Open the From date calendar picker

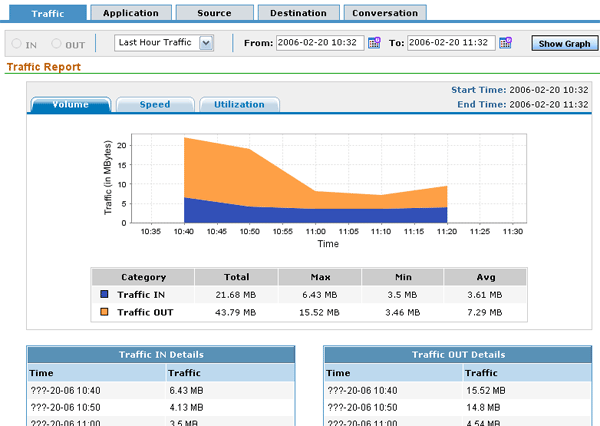click(x=374, y=43)
